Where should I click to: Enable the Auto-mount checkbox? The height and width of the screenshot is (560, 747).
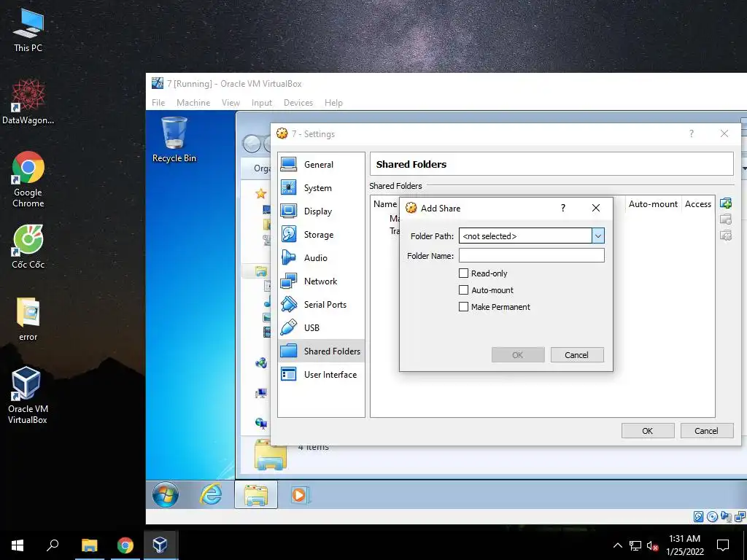(463, 289)
